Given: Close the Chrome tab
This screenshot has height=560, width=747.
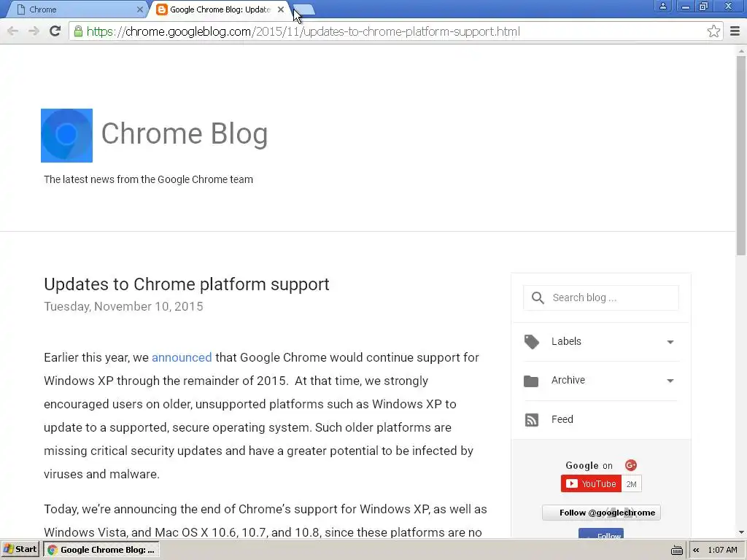Looking at the screenshot, I should click(139, 9).
